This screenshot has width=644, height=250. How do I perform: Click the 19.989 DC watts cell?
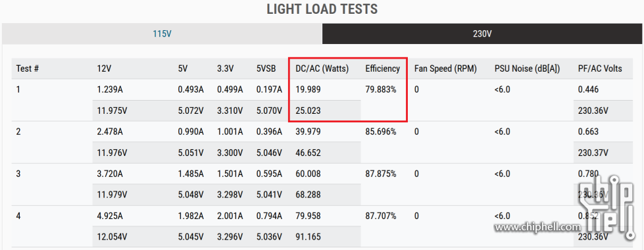pyautogui.click(x=308, y=89)
